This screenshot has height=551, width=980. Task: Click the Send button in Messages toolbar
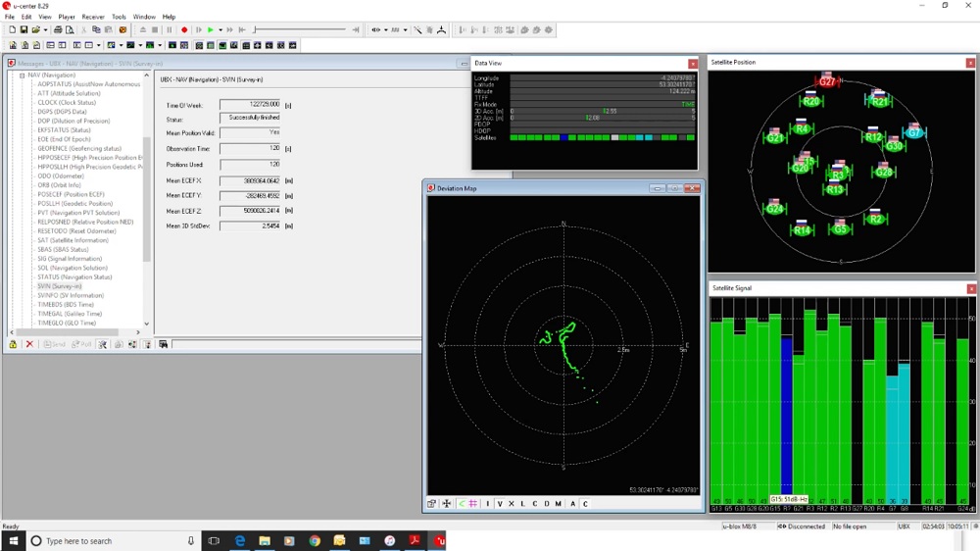[x=54, y=344]
